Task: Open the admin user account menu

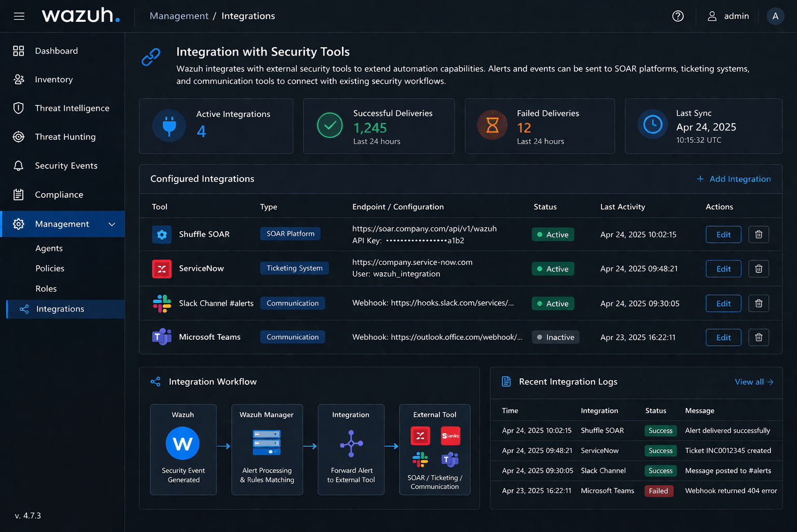Action: pyautogui.click(x=728, y=16)
